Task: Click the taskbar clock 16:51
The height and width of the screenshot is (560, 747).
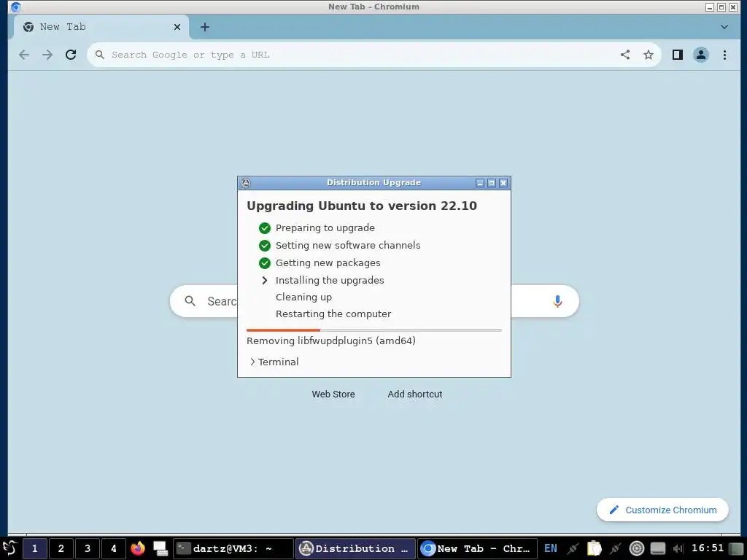Action: pos(708,548)
